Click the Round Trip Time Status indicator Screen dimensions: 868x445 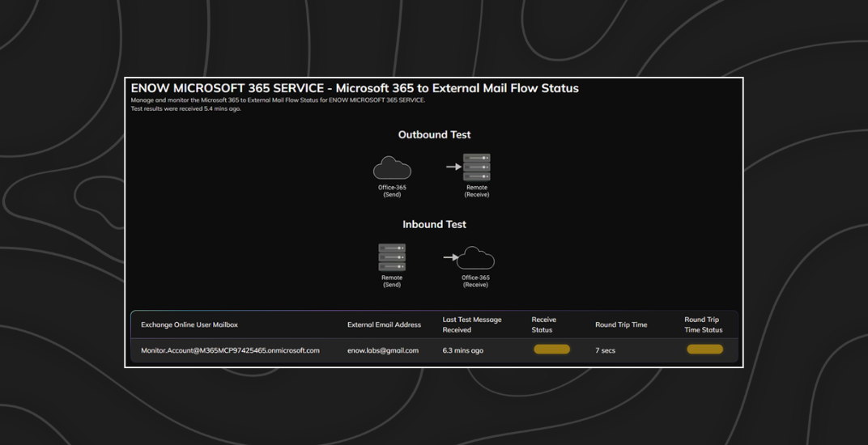[704, 350]
